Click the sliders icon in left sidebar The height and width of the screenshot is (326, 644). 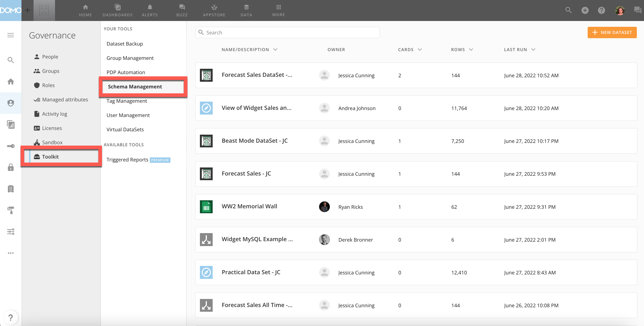click(11, 232)
